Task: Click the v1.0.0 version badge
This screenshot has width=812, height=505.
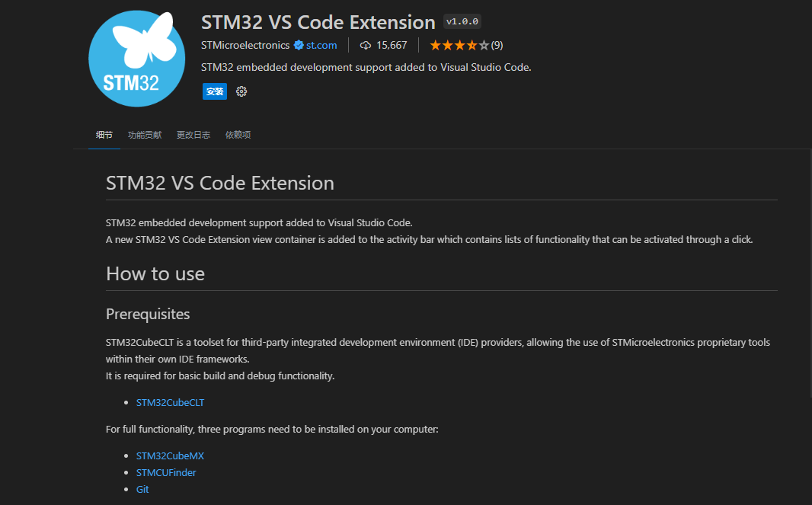Action: coord(462,22)
